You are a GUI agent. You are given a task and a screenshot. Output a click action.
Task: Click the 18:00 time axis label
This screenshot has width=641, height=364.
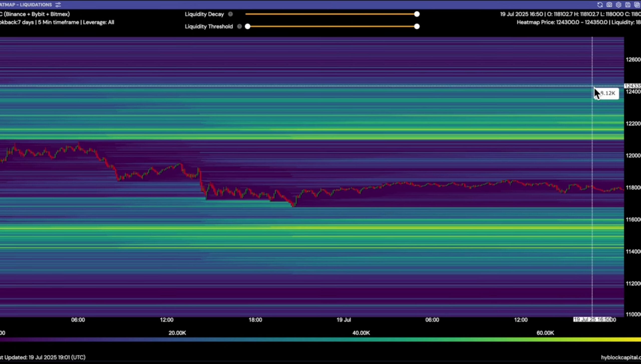tap(255, 320)
